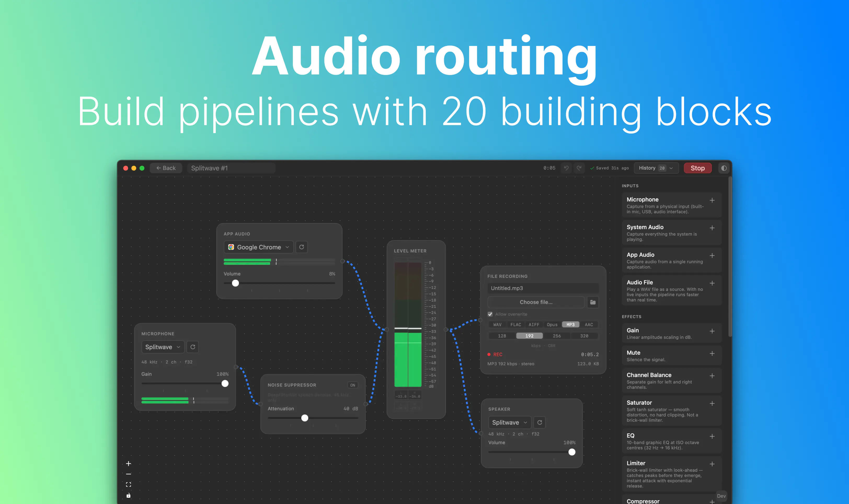Screen dimensions: 849x504
Task: Add a Microphone input block
Action: point(712,200)
